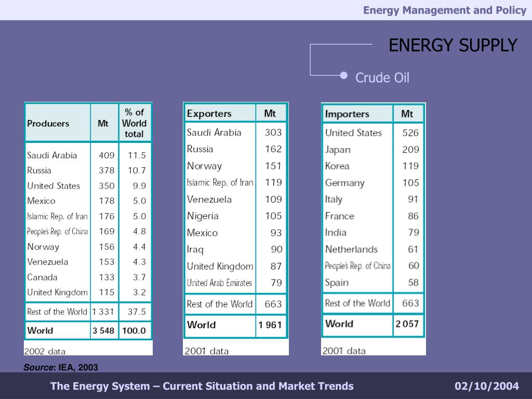Image resolution: width=532 pixels, height=399 pixels.
Task: Select 'Saudi Arabia' in the Exporters table
Action: (x=214, y=132)
